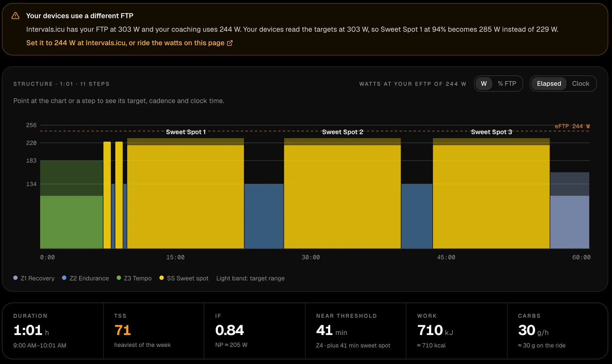This screenshot has width=612, height=364.
Task: Click the blue recovery block after Sweet Spot 1
Action: (264, 216)
